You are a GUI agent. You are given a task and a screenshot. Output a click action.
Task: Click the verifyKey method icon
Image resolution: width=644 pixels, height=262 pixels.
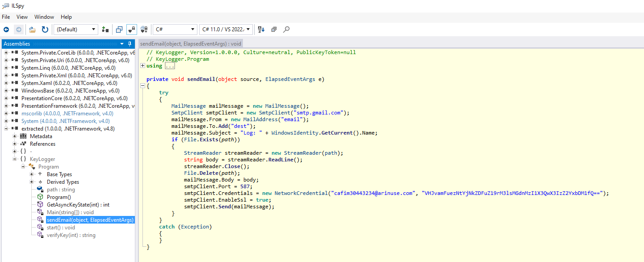[40, 235]
